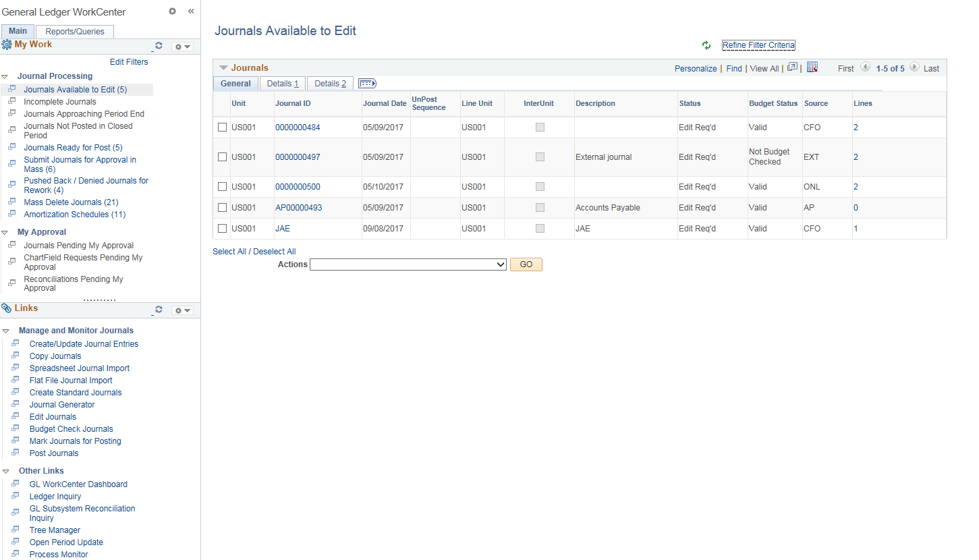979x560 pixels.
Task: Collapse the Journals section header
Action: coord(223,67)
